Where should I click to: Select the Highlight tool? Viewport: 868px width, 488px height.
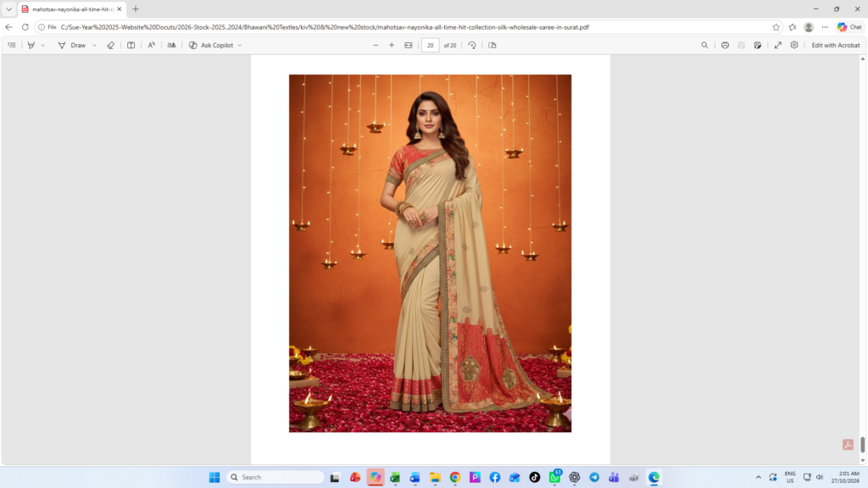(x=31, y=46)
